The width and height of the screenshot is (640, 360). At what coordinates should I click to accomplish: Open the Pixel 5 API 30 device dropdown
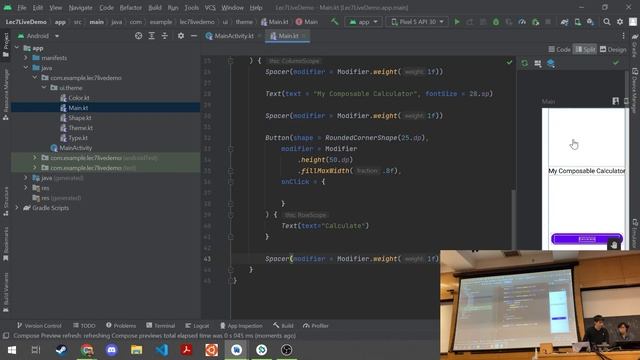(x=417, y=22)
